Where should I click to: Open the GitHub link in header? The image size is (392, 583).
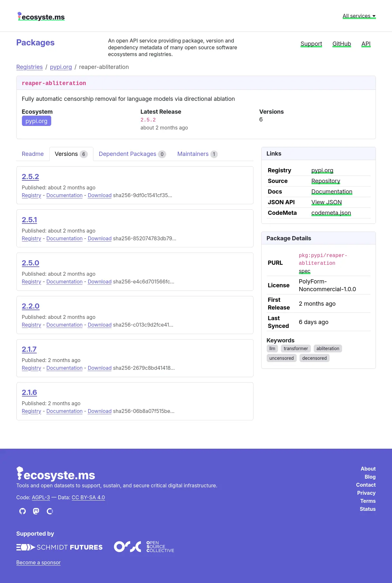point(342,44)
